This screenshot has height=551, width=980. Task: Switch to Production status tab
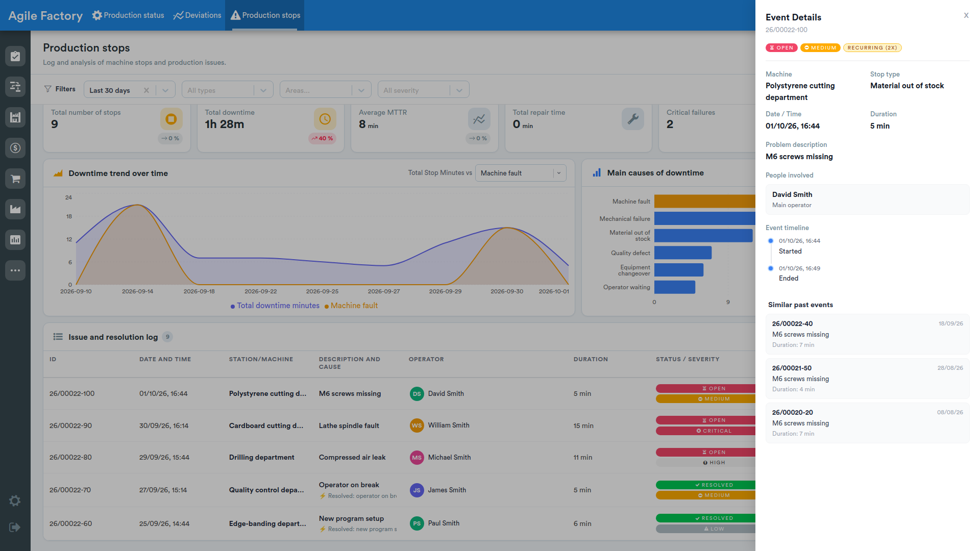click(128, 15)
